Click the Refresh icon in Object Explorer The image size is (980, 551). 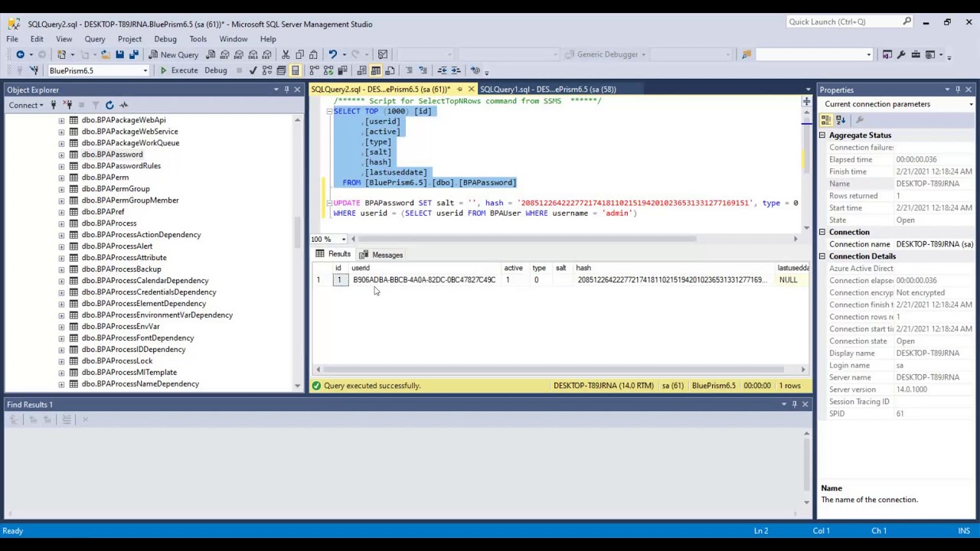tap(109, 105)
